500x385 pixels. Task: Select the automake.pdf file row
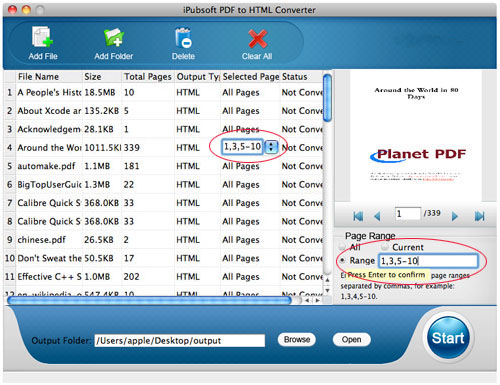(x=163, y=166)
